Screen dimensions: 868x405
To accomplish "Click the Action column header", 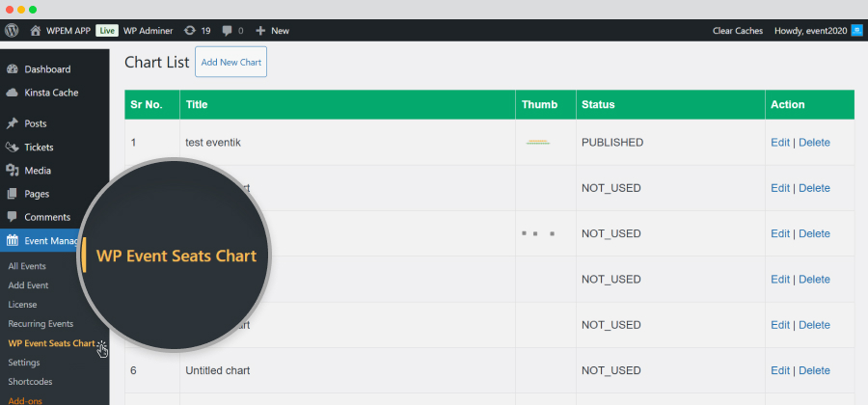I will point(810,104).
